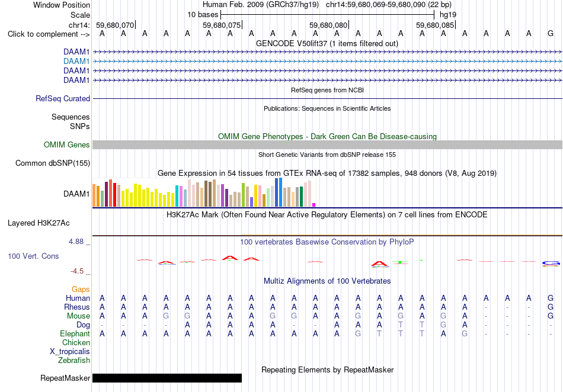This screenshot has height=392, width=563.
Task: Click the "OMIM Genes" track label
Action: pos(67,145)
